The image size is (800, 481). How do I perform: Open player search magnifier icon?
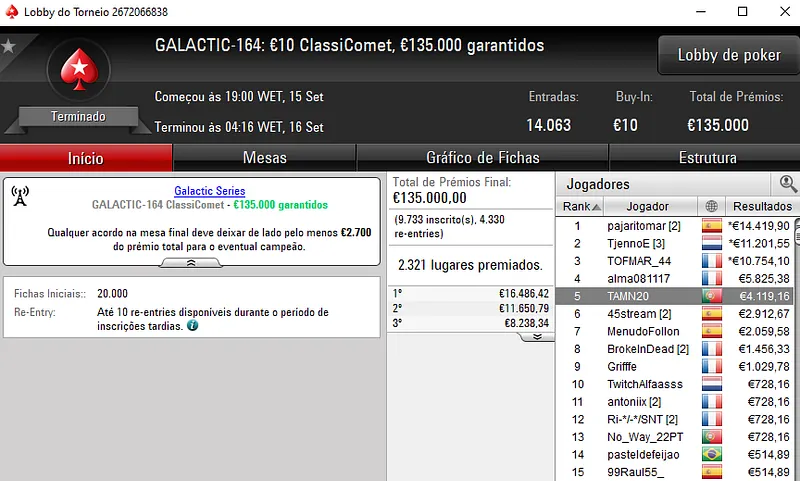[x=788, y=184]
